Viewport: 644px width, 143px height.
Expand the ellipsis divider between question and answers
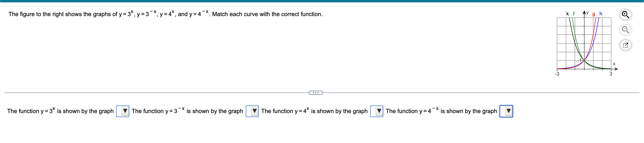(316, 93)
